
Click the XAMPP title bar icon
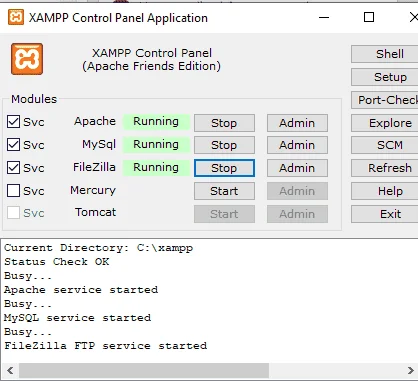point(16,17)
